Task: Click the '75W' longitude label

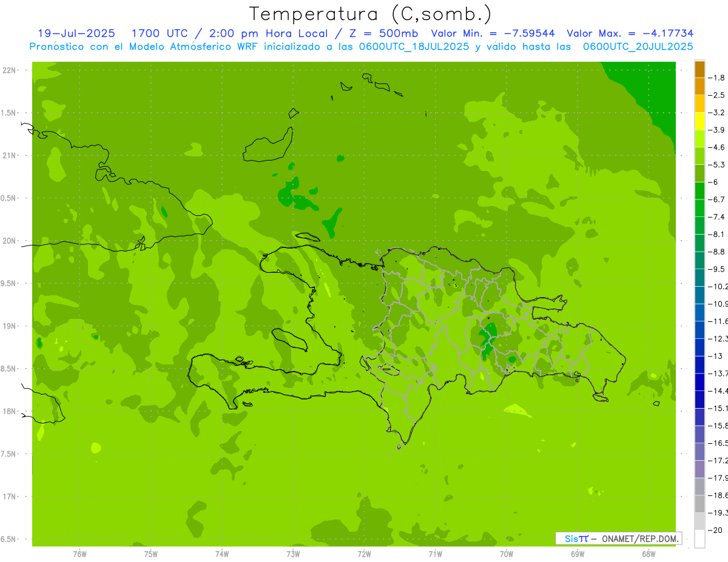Action: click(x=151, y=554)
